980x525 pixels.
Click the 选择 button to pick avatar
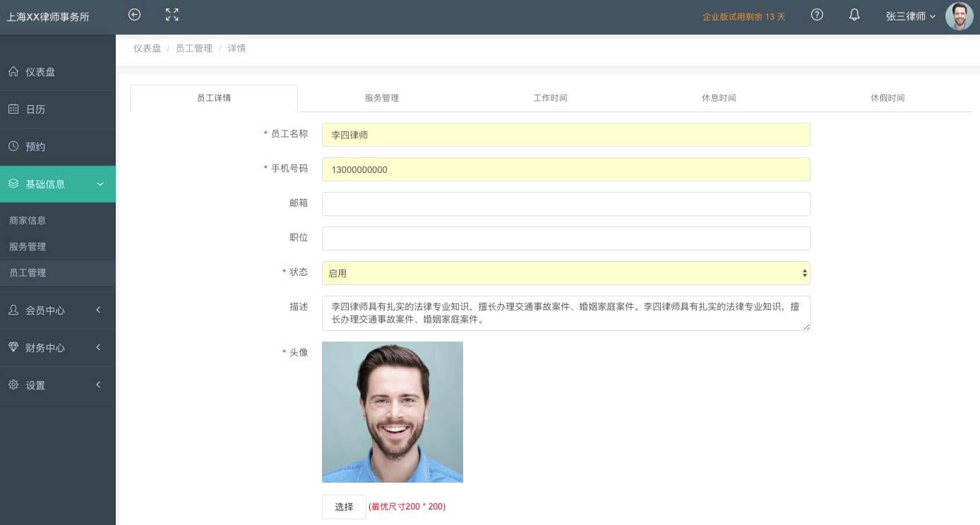pyautogui.click(x=344, y=507)
